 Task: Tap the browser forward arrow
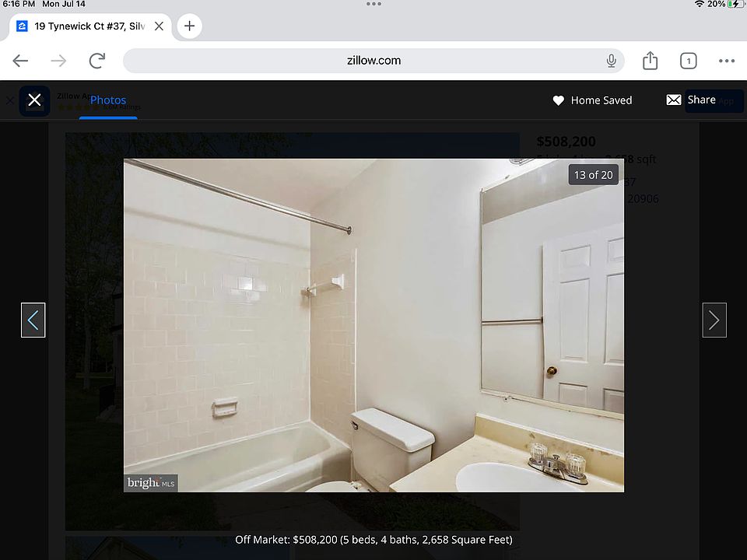58,61
